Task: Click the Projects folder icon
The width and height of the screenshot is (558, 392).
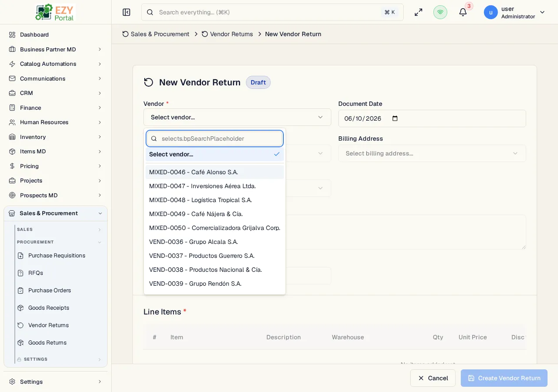Action: click(12, 180)
